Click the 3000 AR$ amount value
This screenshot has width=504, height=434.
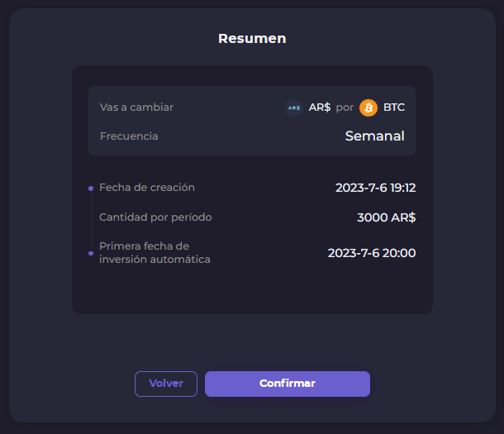pos(386,217)
